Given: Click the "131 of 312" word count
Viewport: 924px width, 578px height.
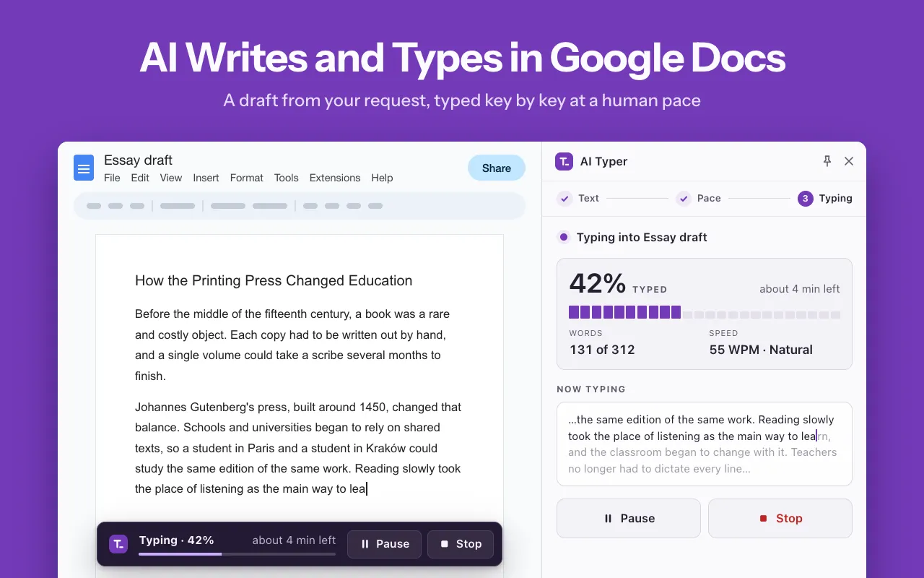Looking at the screenshot, I should tap(602, 350).
